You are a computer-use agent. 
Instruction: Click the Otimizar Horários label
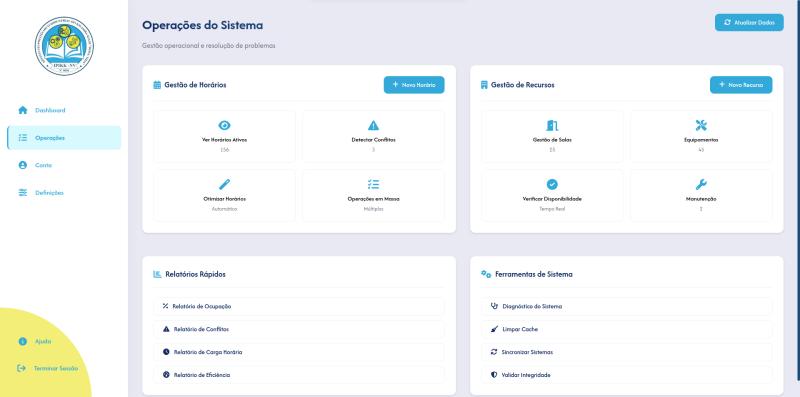tap(224, 199)
